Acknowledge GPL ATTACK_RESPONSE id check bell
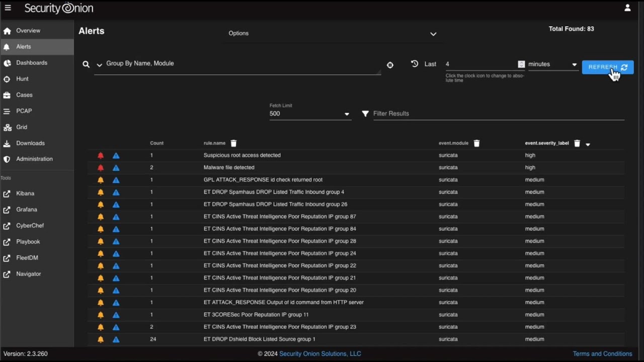The image size is (644, 362). pyautogui.click(x=101, y=180)
